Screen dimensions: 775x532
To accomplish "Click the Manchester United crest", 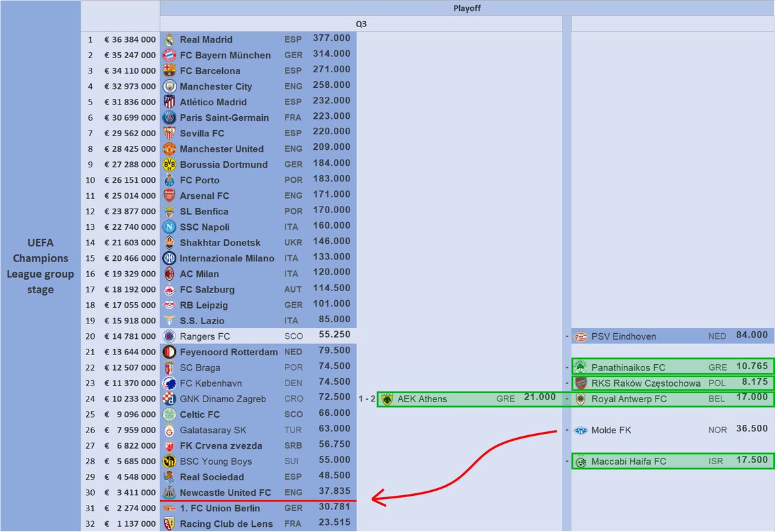I will (169, 148).
